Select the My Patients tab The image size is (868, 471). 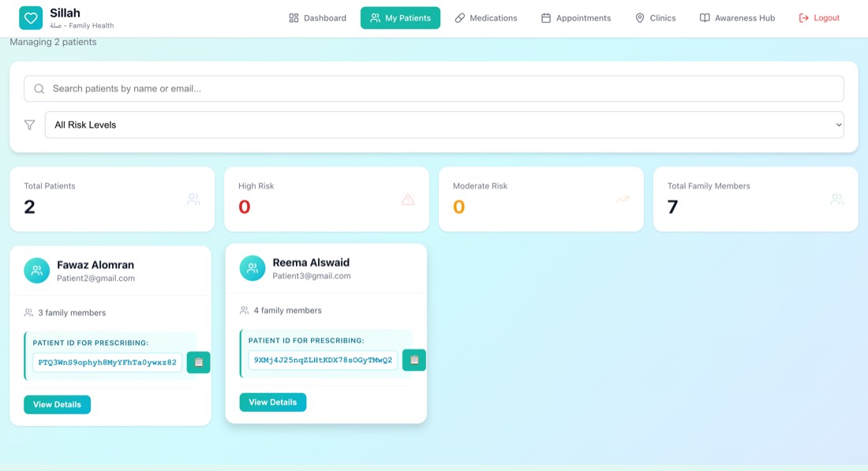pyautogui.click(x=400, y=17)
